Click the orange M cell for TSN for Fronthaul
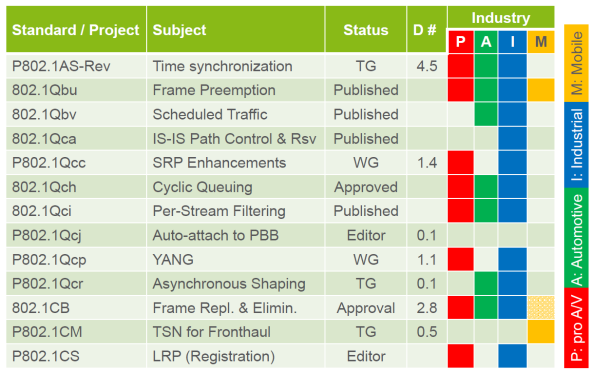The height and width of the screenshot is (373, 591). click(541, 332)
